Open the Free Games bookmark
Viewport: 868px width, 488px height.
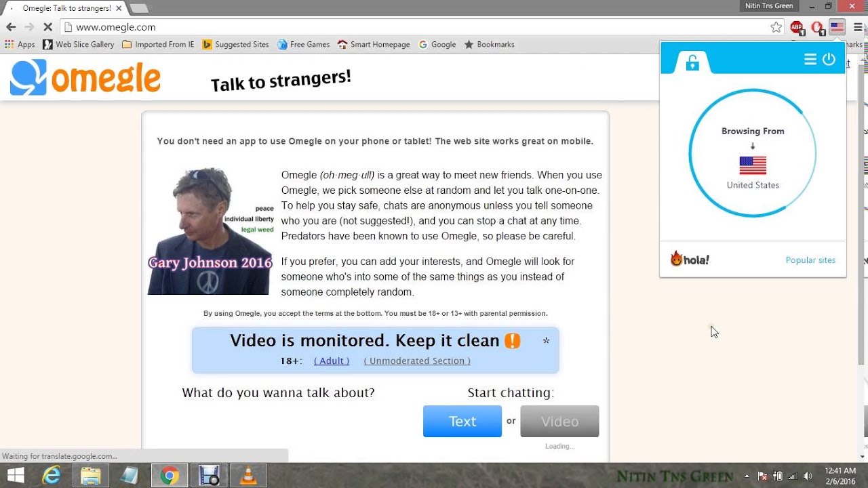pos(303,45)
